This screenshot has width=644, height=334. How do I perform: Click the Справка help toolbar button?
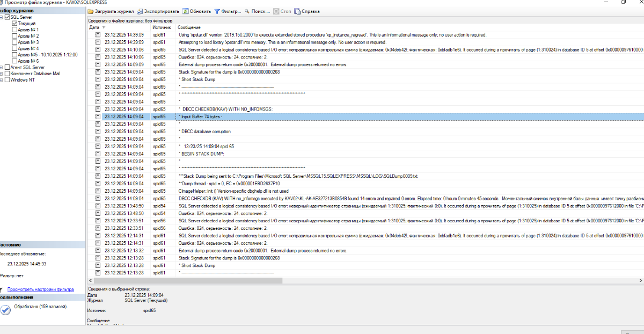click(x=308, y=11)
